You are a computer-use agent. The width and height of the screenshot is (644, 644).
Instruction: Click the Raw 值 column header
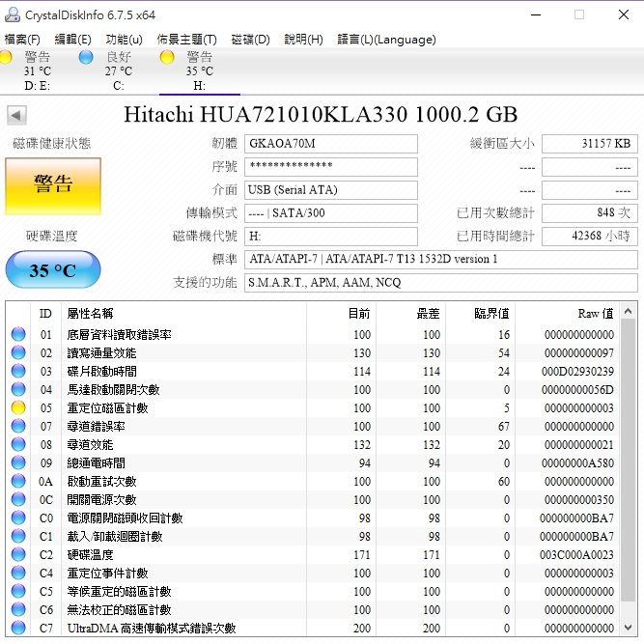[567, 314]
